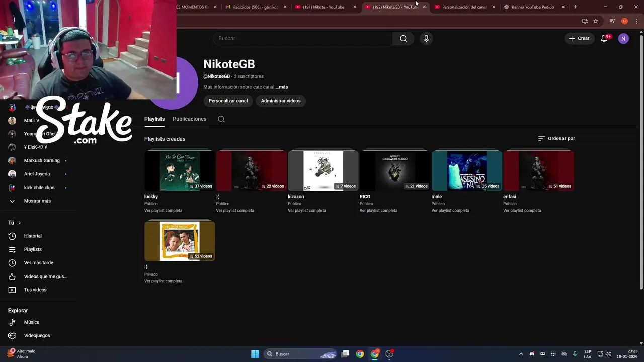The image size is (644, 362).
Task: Open the RICO playlist thumbnail
Action: coord(395,171)
